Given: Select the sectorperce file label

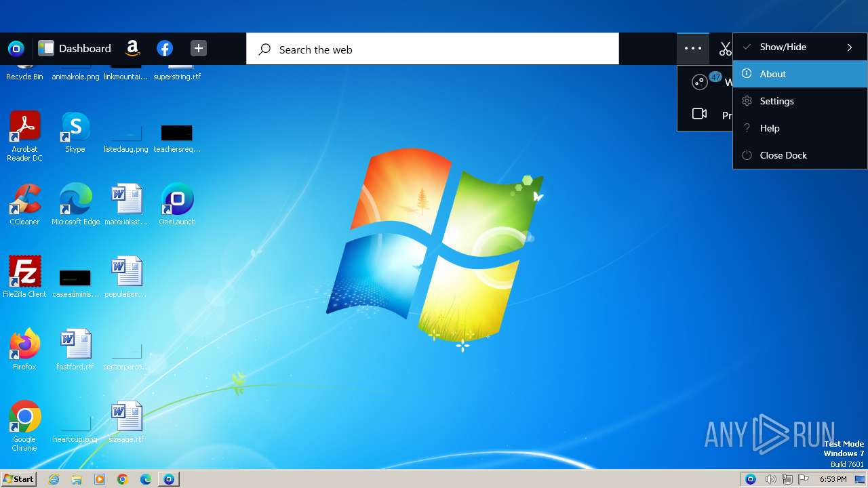Looking at the screenshot, I should pyautogui.click(x=126, y=367).
